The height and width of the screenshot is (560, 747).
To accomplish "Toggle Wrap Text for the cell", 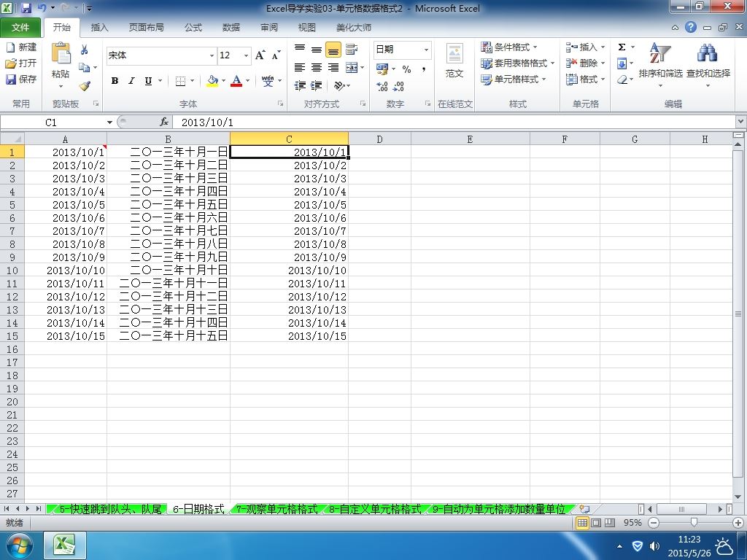I will pos(352,50).
